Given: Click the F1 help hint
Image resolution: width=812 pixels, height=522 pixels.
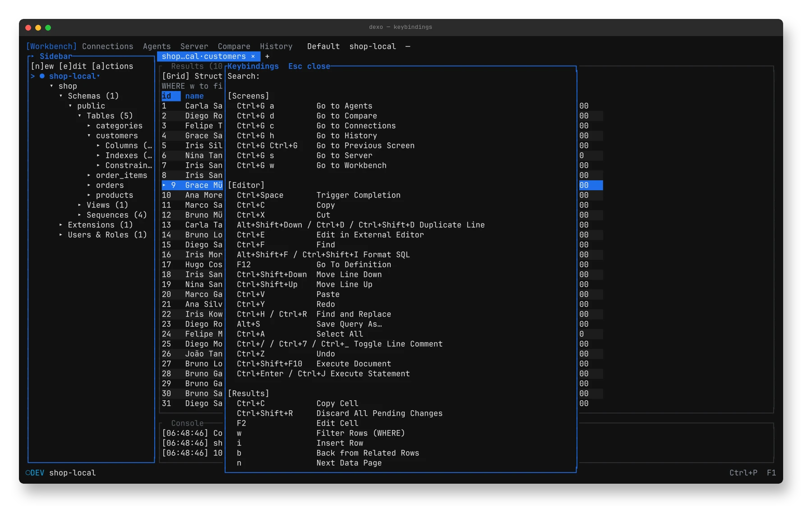Looking at the screenshot, I should (x=771, y=473).
